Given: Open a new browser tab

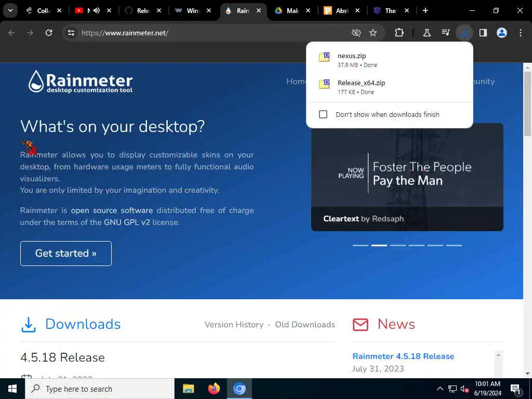Looking at the screenshot, I should click(425, 10).
